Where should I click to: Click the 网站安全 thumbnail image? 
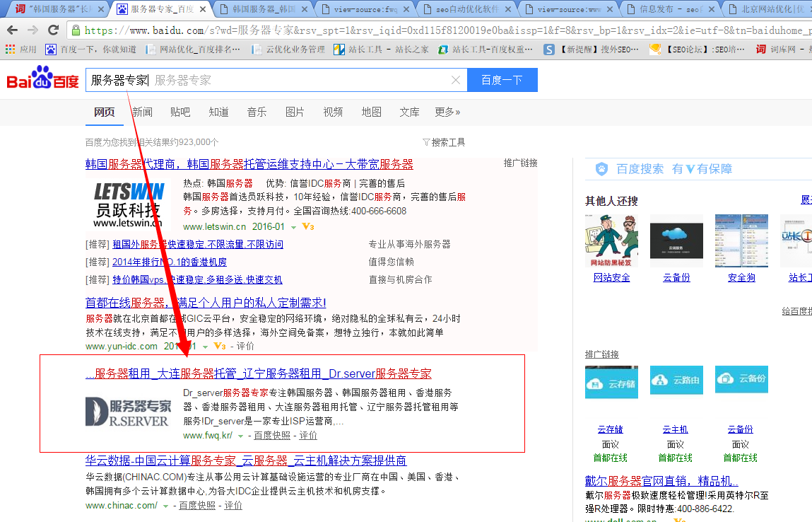coord(611,240)
